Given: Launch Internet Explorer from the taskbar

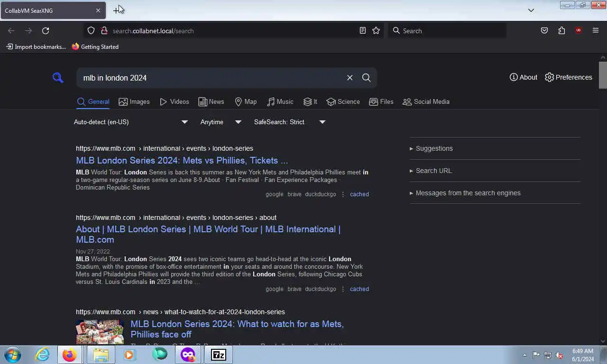Looking at the screenshot, I should pos(42,355).
